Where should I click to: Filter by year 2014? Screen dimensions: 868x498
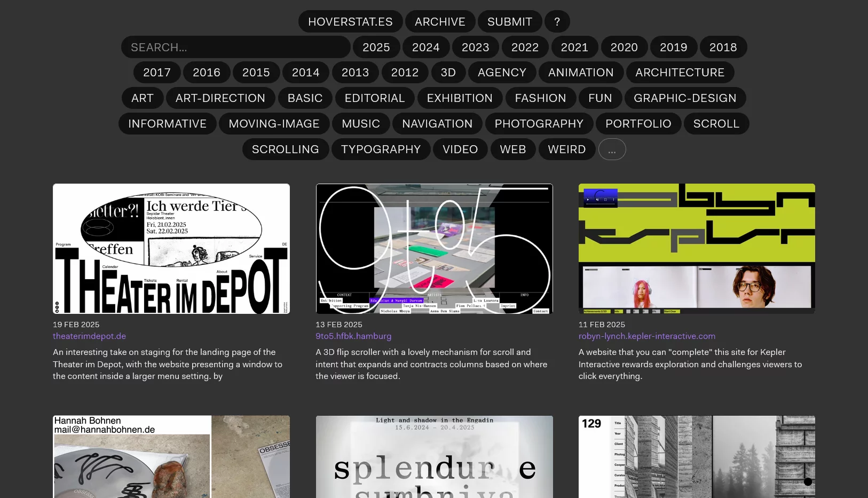pos(306,72)
